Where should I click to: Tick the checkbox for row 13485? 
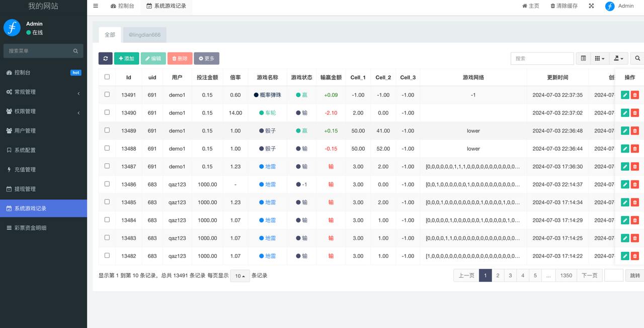107,202
